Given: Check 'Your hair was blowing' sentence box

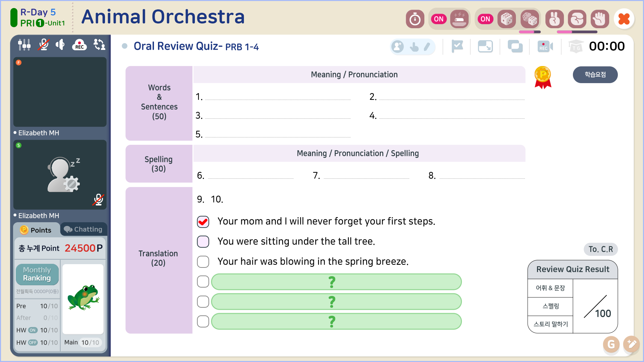Looking at the screenshot, I should click(203, 262).
